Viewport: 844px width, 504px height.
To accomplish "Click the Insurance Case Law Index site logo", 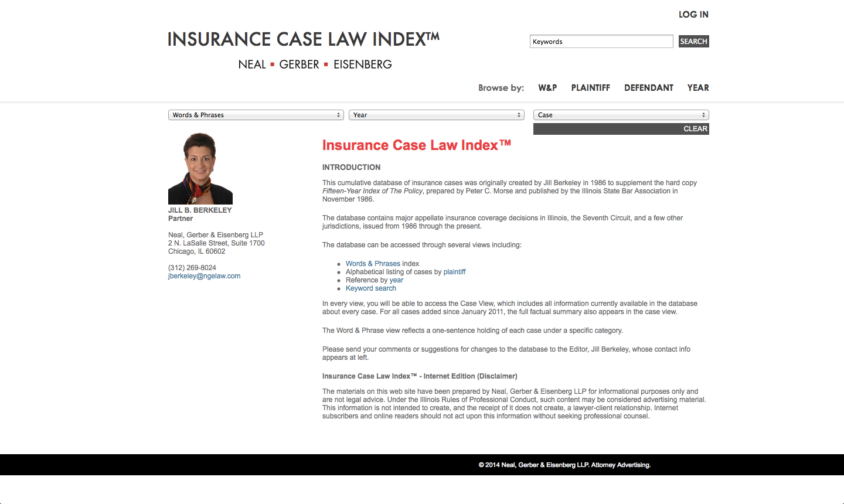I will 304,39.
